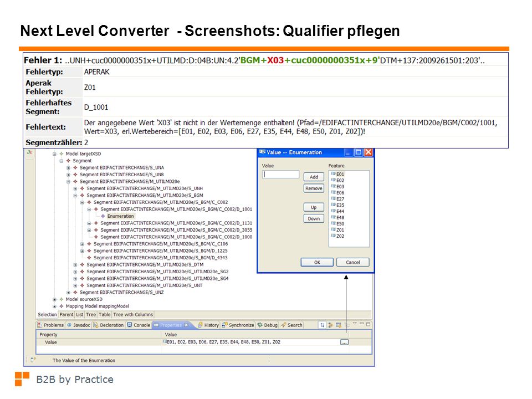
Task: Minimize the Properties view panel
Action: pyautogui.click(x=362, y=323)
